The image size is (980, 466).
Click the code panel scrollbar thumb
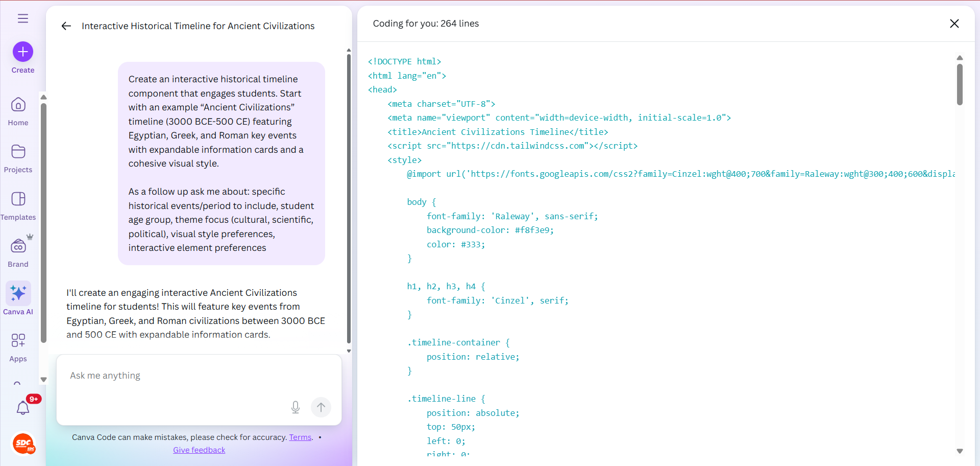tap(960, 85)
